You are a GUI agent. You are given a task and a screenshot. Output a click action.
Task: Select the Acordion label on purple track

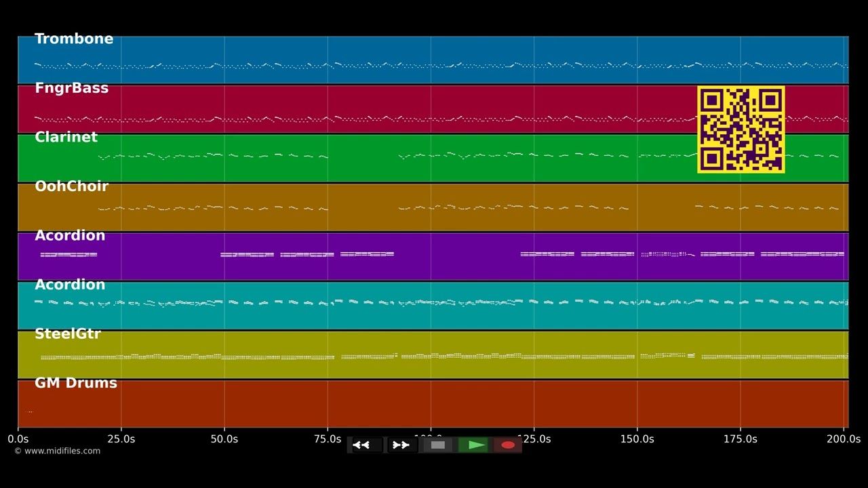pyautogui.click(x=70, y=236)
